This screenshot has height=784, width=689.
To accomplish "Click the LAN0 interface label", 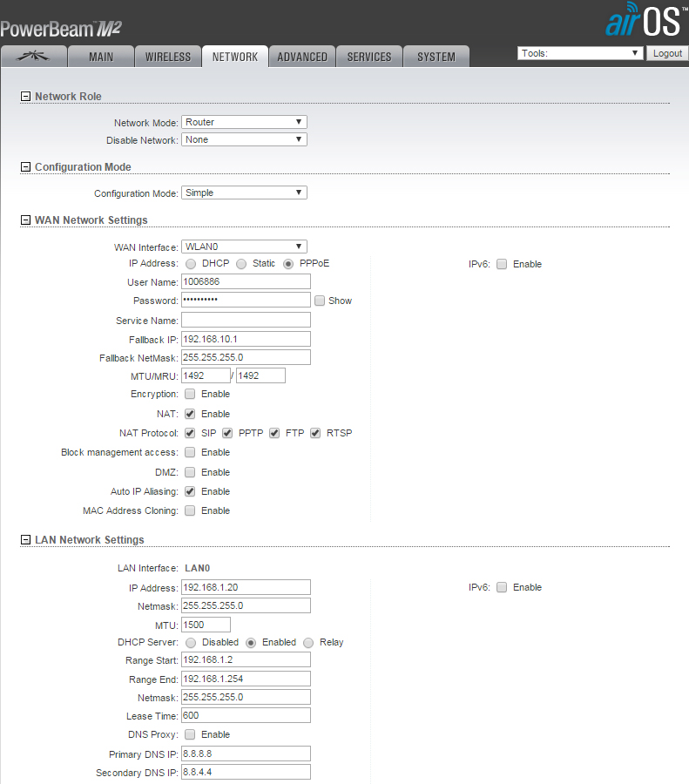I will click(198, 568).
